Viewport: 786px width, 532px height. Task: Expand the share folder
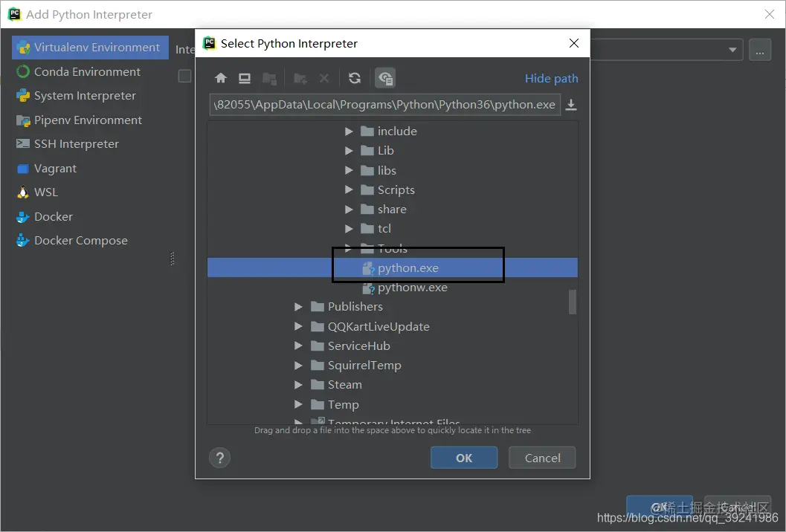349,210
